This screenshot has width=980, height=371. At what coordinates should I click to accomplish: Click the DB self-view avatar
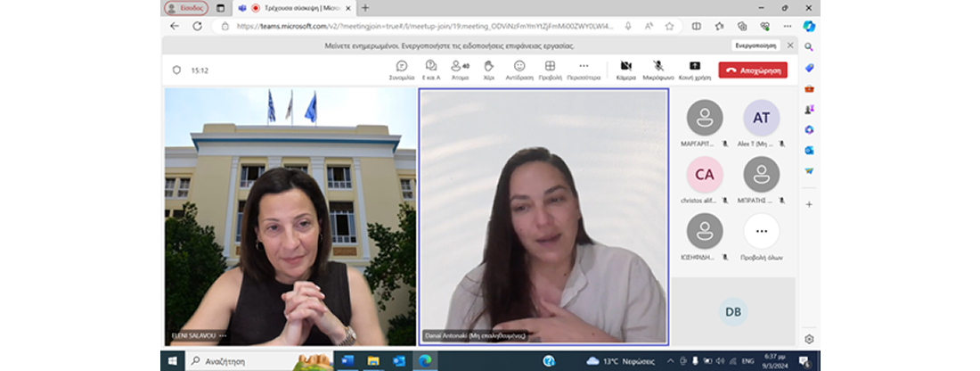pyautogui.click(x=733, y=311)
